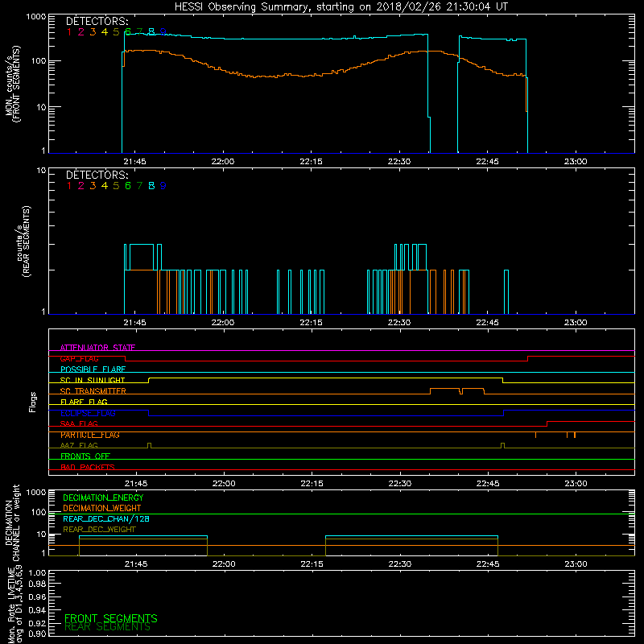Click the DECIMATION_WEIGHT legend entry

(102, 508)
